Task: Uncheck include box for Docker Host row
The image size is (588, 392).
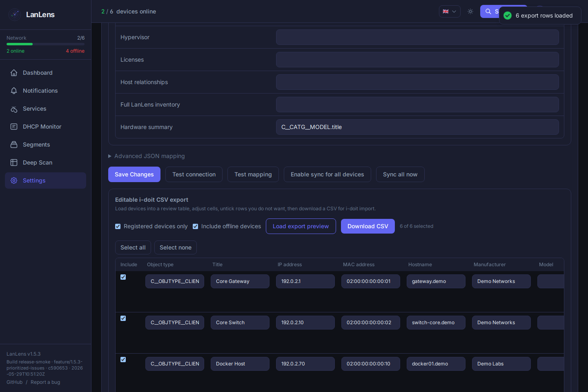Action: coord(123,359)
